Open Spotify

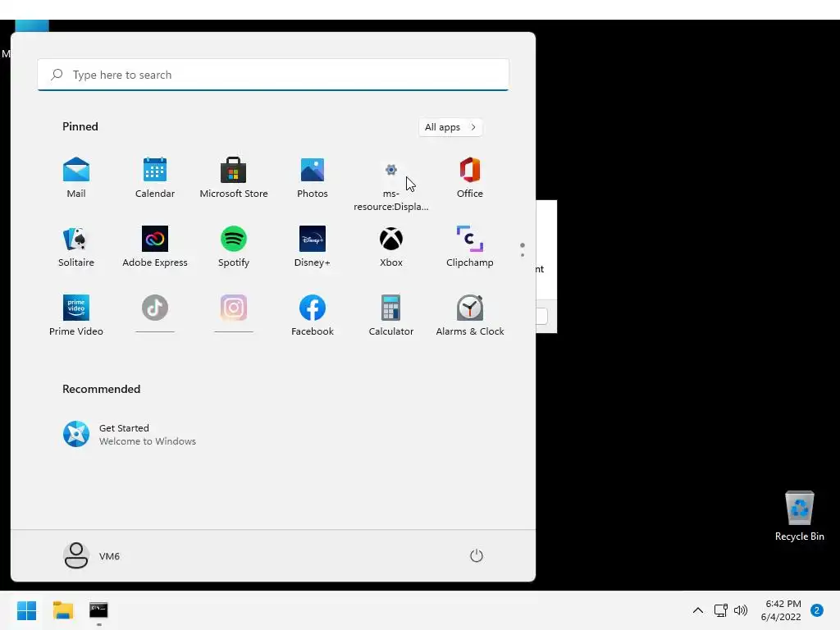click(234, 246)
